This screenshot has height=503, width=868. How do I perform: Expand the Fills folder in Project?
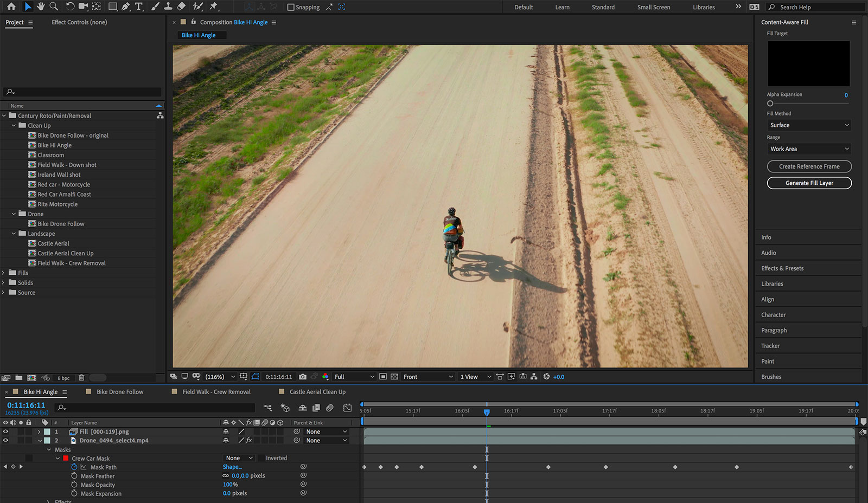(x=4, y=273)
